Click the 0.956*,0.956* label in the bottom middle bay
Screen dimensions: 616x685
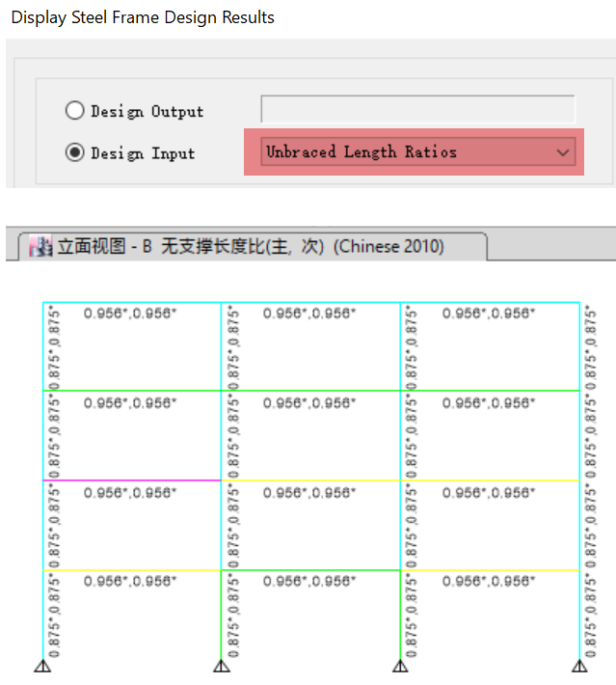point(309,581)
